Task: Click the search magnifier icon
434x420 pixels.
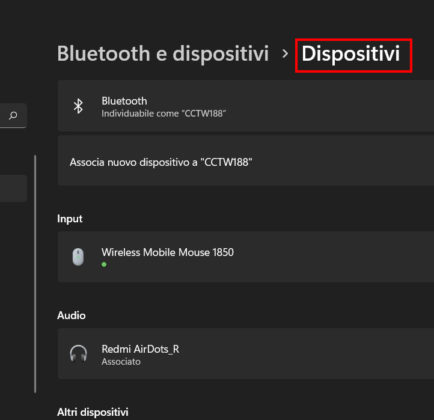Action: (x=13, y=116)
